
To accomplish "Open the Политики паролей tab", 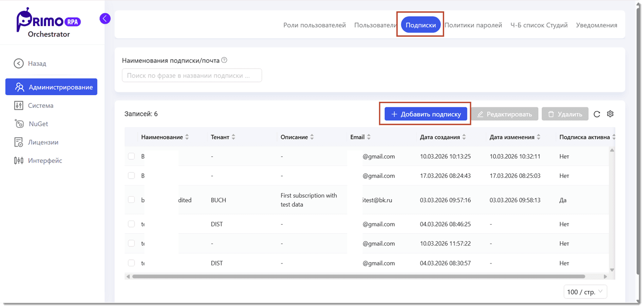I will [x=473, y=25].
